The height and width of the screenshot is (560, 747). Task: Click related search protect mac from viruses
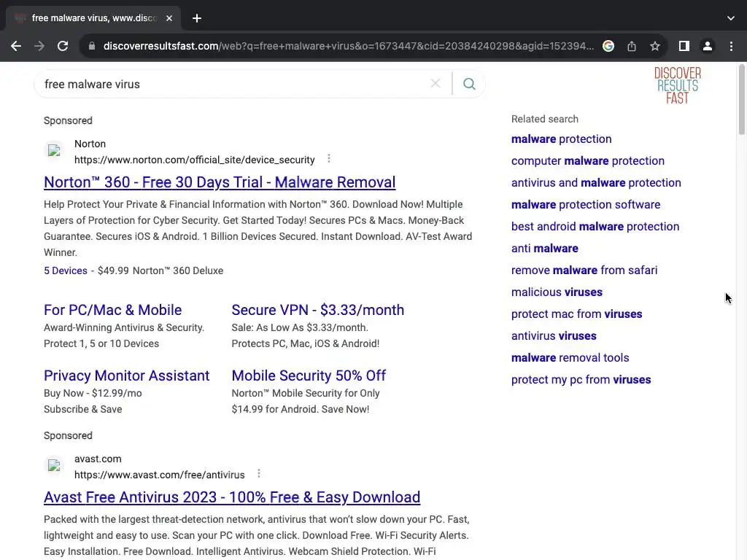pyautogui.click(x=576, y=314)
